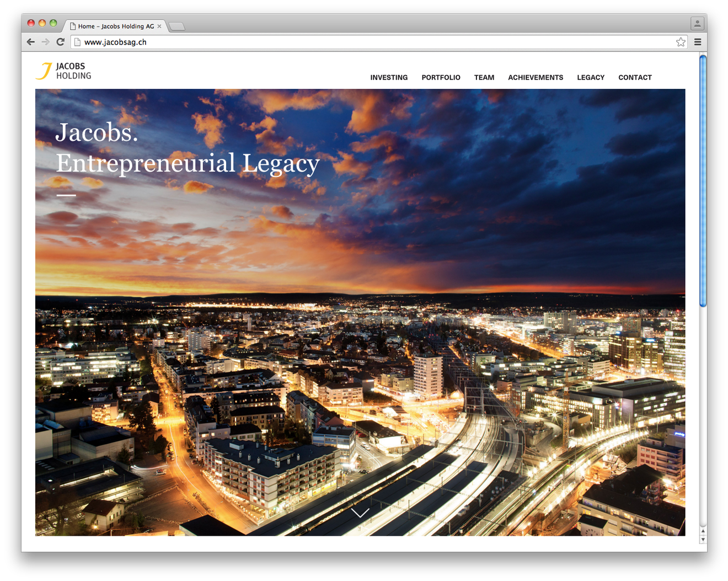Viewport: 728px width, 581px height.
Task: Click the page info icon beside the URL
Action: tap(78, 42)
